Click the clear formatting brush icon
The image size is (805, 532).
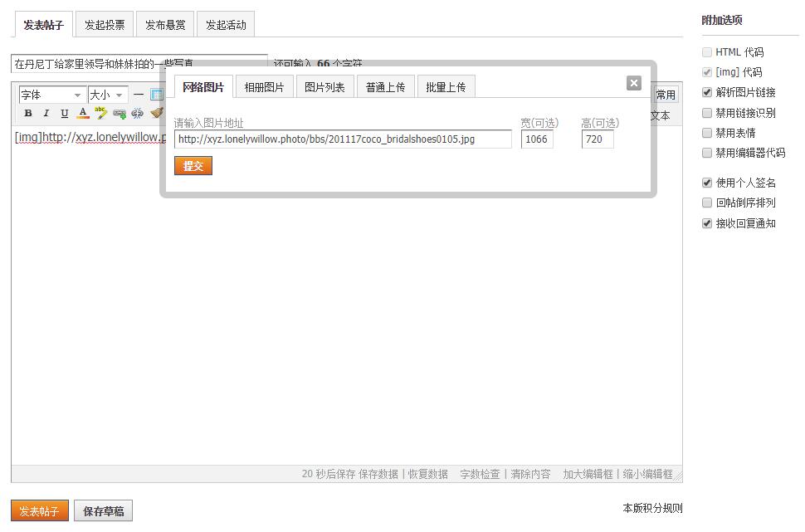[x=155, y=114]
